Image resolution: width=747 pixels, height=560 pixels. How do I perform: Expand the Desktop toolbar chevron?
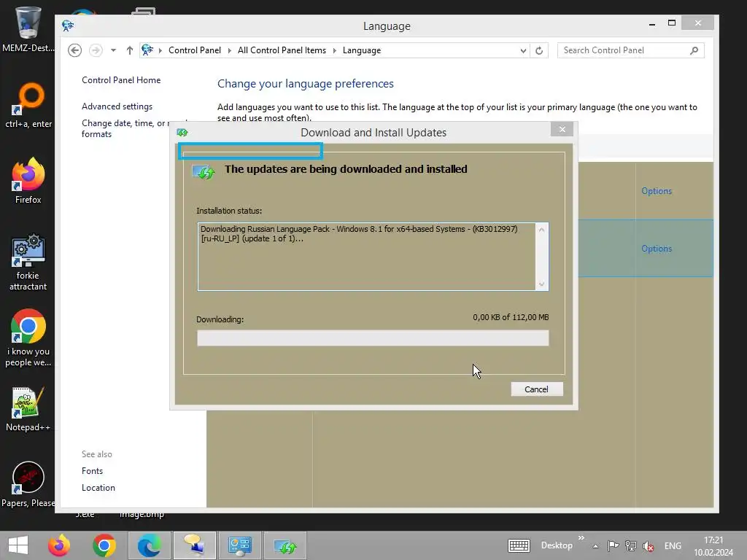[x=581, y=538]
